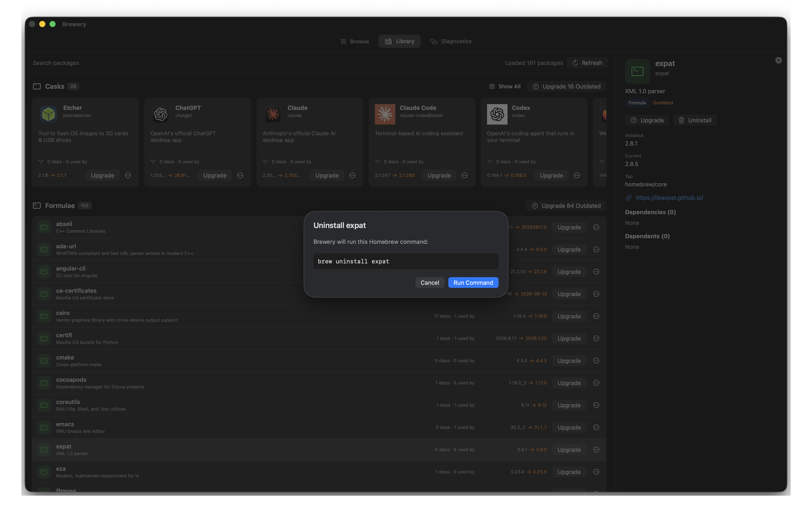Image resolution: width=812 pixels, height=525 pixels.
Task: Click Show All casks grid icon
Action: (x=492, y=87)
